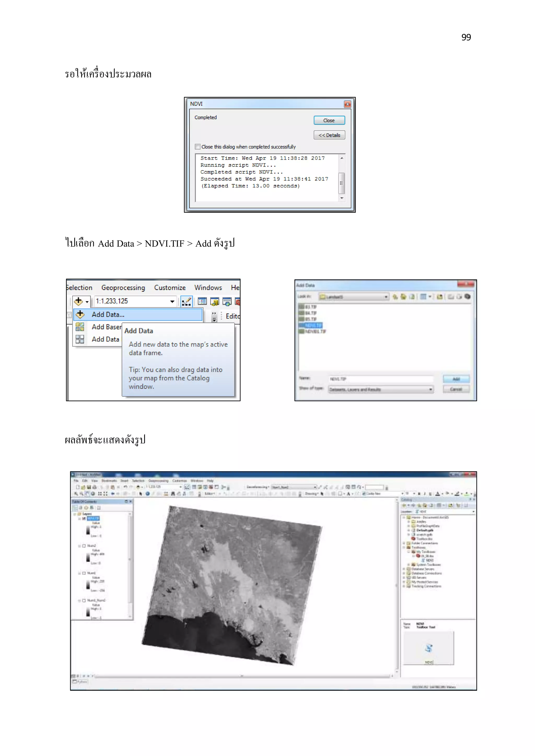The image size is (535, 756).
Task: Toggle the fourth layer's visibility checkbox
Action: [84, 600]
